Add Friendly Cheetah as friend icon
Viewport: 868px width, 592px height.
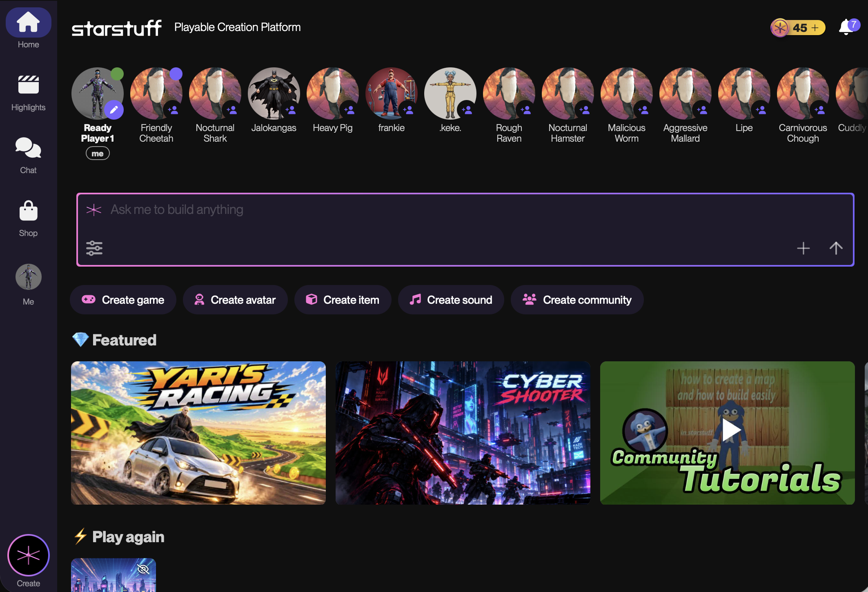(x=173, y=110)
